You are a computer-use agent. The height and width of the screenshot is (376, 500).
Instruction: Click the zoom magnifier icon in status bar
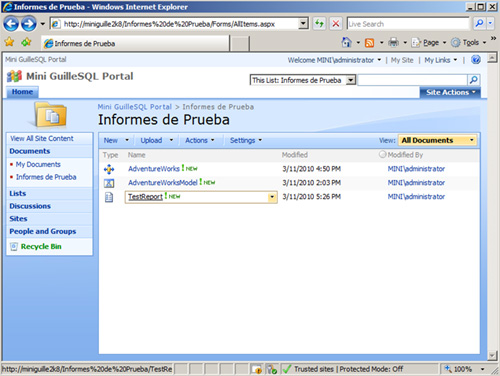[x=448, y=369]
